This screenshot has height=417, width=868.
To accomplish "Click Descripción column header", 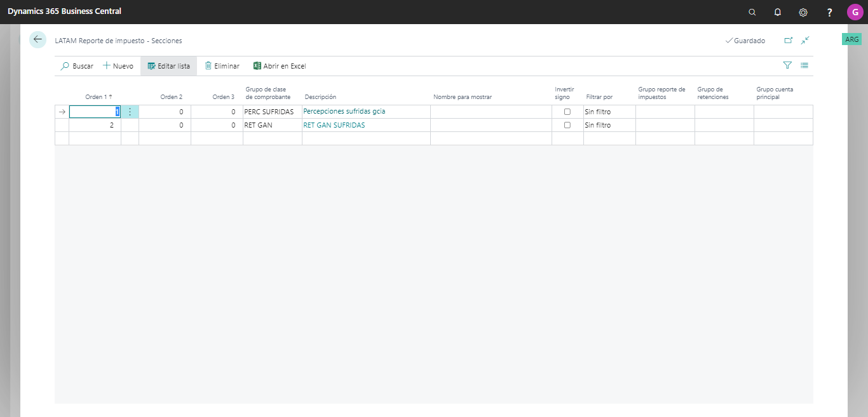I will pyautogui.click(x=320, y=97).
